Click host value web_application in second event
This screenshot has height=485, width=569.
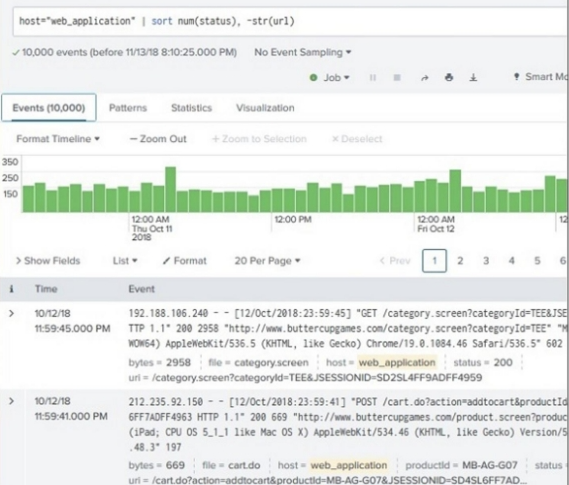[349, 465]
